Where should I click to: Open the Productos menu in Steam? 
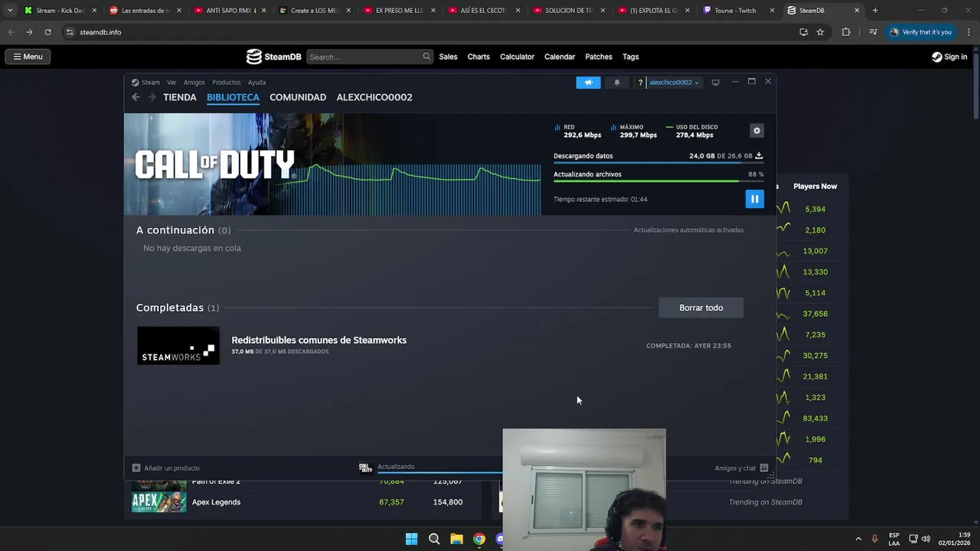pos(227,83)
